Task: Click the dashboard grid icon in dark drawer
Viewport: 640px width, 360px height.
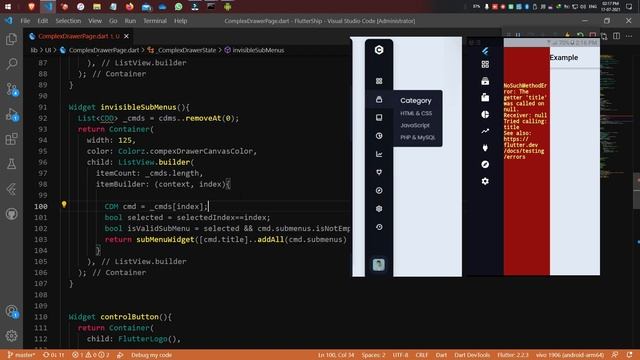Action: pyautogui.click(x=379, y=81)
